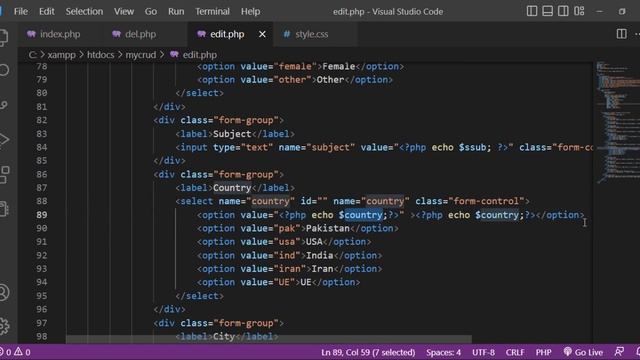Open errors and warnings problems panel
640x360 pixels.
click(16, 352)
